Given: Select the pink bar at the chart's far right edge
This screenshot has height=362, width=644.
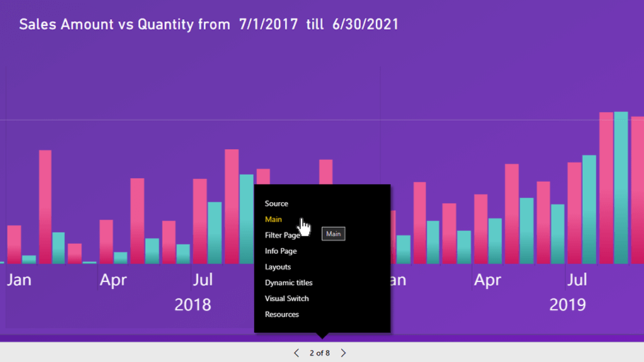Looking at the screenshot, I should pyautogui.click(x=637, y=191).
